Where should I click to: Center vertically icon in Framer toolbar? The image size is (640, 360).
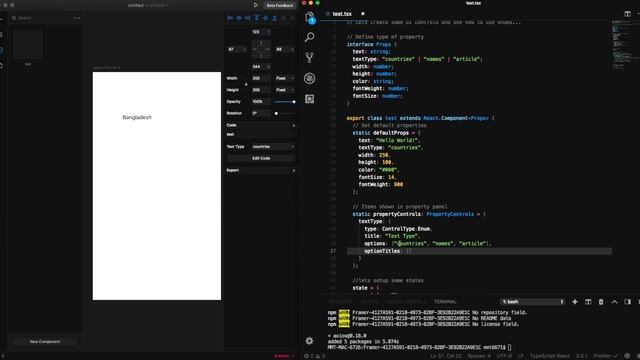pyautogui.click(x=266, y=18)
